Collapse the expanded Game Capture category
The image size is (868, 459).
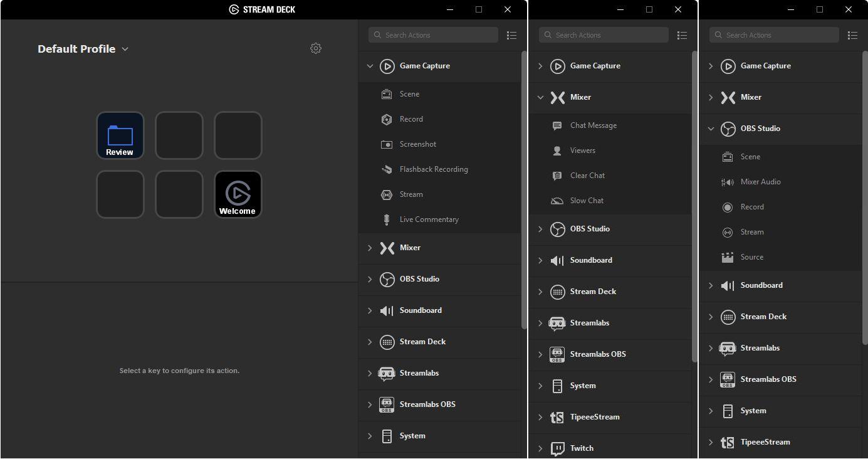(370, 66)
